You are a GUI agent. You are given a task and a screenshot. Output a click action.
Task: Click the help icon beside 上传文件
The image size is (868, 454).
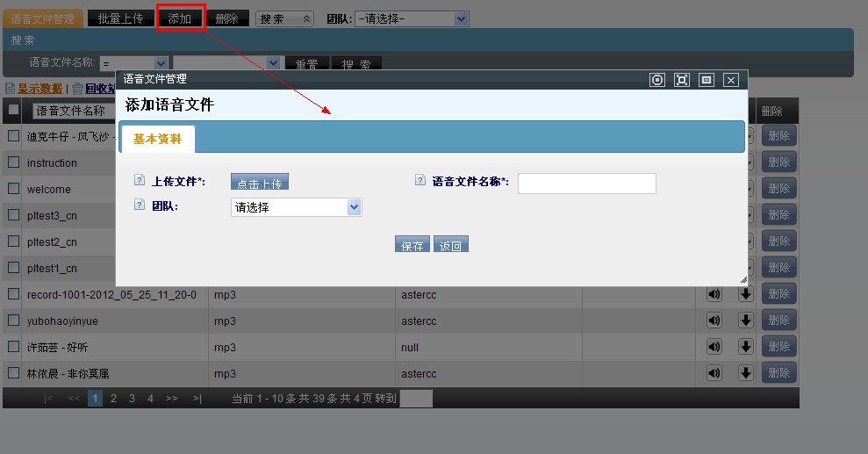(x=139, y=180)
